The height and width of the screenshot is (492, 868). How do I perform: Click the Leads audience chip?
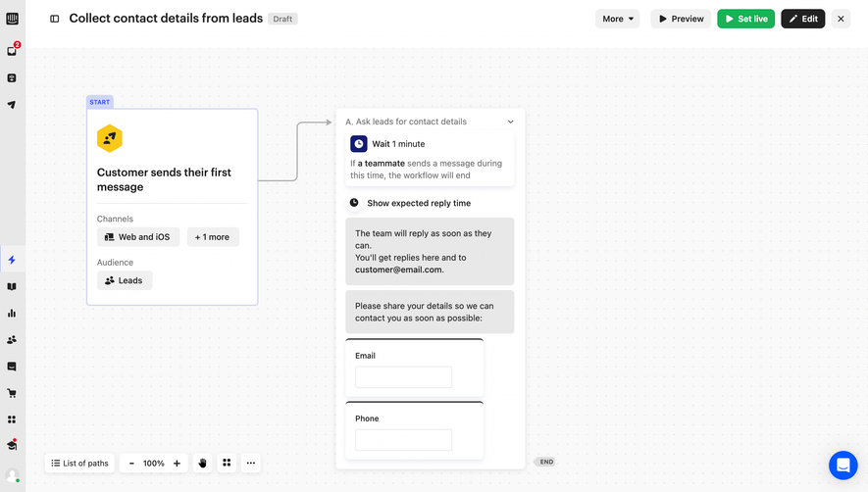click(x=125, y=280)
